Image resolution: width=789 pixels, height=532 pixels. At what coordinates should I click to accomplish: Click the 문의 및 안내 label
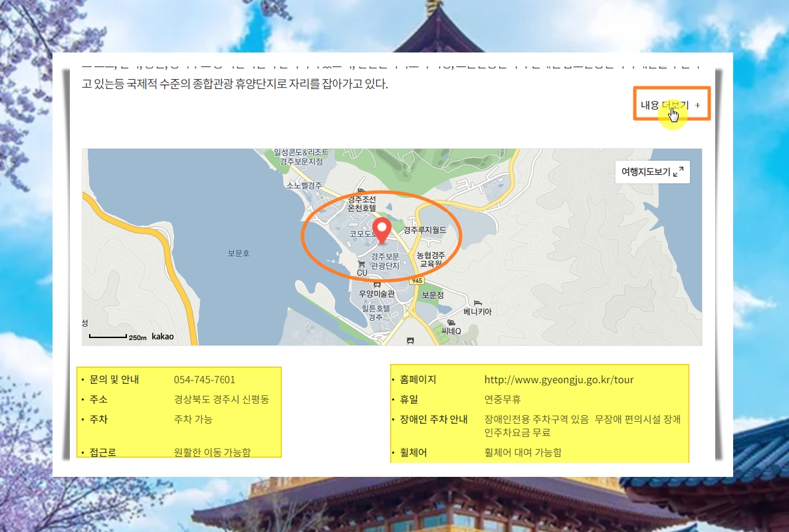point(114,380)
